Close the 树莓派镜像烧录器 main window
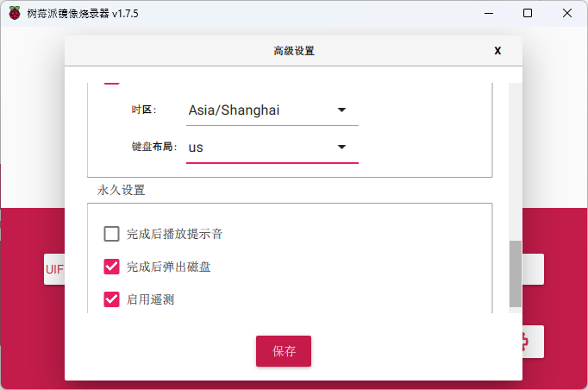The width and height of the screenshot is (588, 390). point(567,13)
